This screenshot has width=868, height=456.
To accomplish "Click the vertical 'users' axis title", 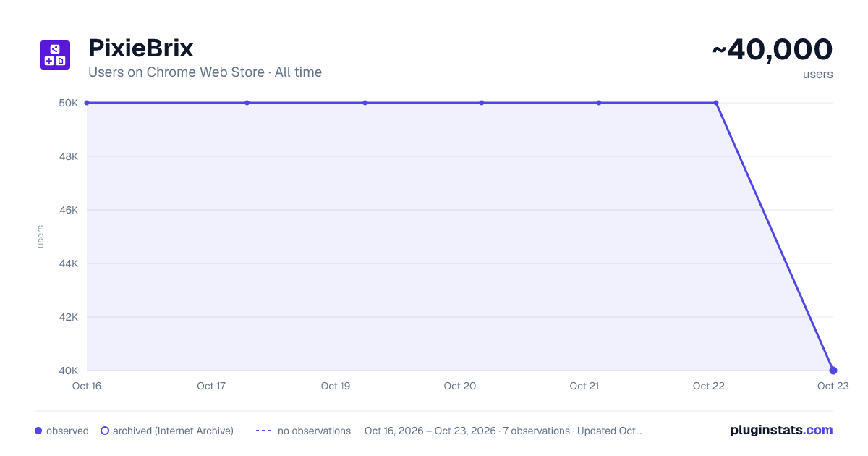I will 41,237.
